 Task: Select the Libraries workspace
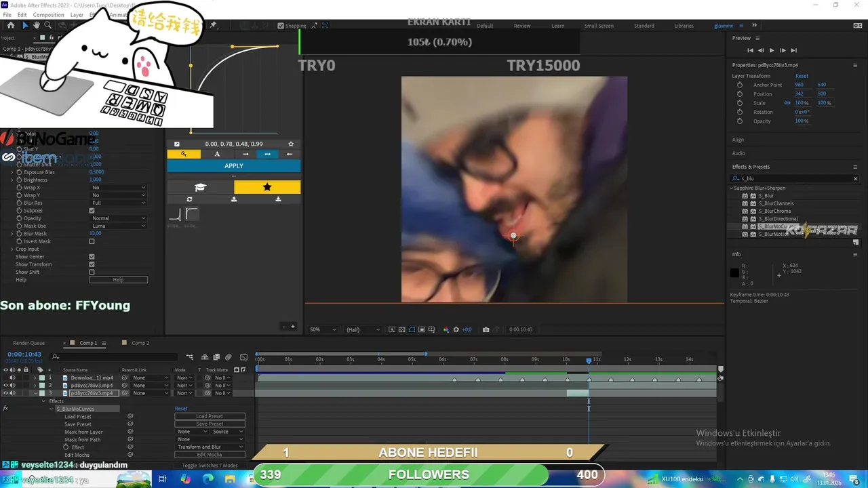click(684, 26)
